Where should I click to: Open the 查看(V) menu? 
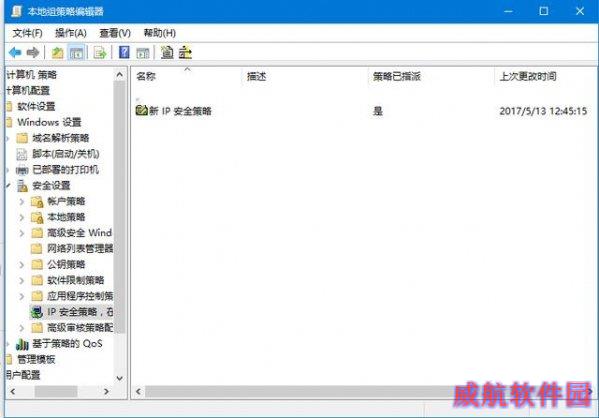115,33
